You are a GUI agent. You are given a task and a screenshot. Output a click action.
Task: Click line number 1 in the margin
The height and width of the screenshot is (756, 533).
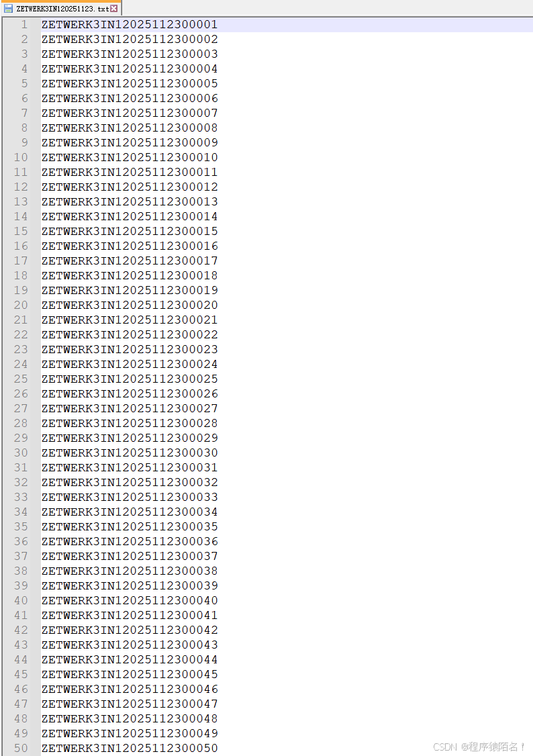pos(24,24)
